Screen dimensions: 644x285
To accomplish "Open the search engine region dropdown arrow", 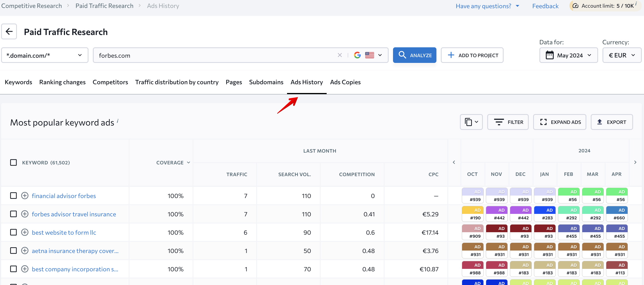I will [380, 55].
